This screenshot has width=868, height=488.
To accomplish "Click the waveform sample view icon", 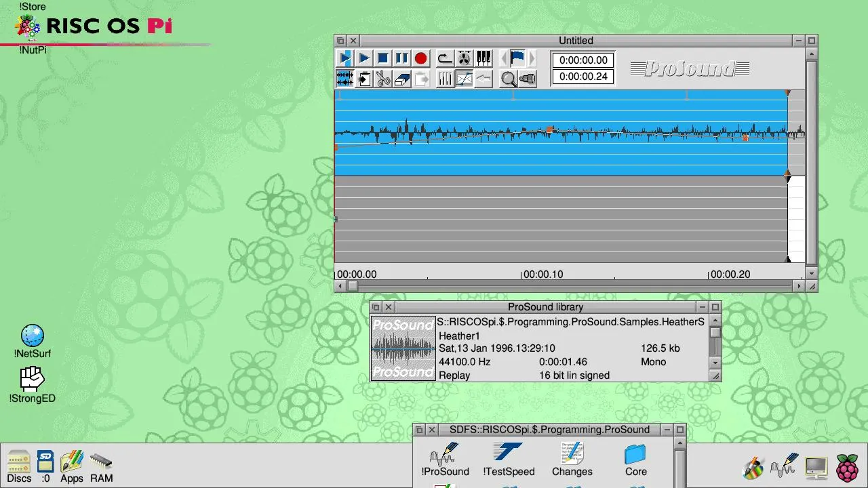I will pyautogui.click(x=344, y=79).
